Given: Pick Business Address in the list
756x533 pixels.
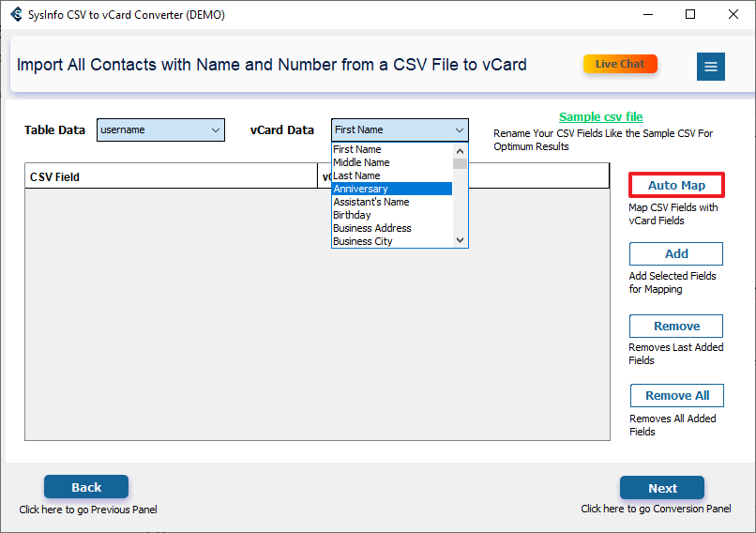Looking at the screenshot, I should (x=392, y=228).
